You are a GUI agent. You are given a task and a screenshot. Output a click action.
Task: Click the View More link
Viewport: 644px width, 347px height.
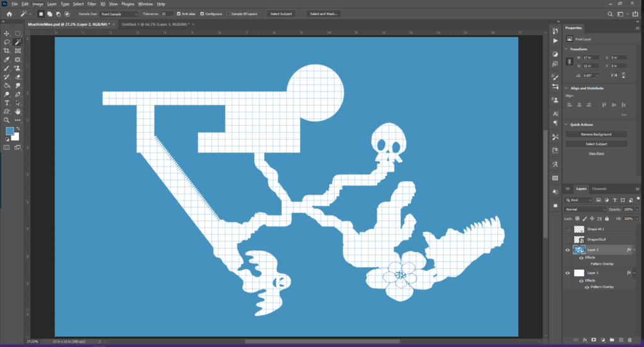tap(596, 153)
